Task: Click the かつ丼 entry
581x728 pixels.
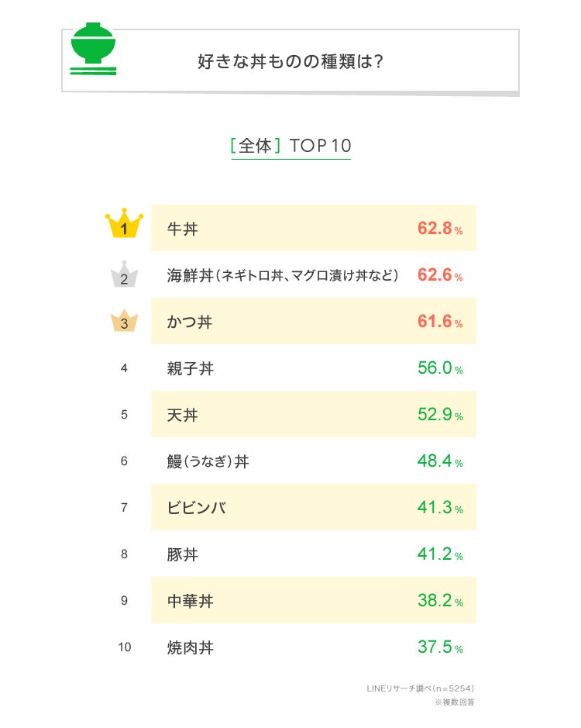Action: click(x=190, y=322)
